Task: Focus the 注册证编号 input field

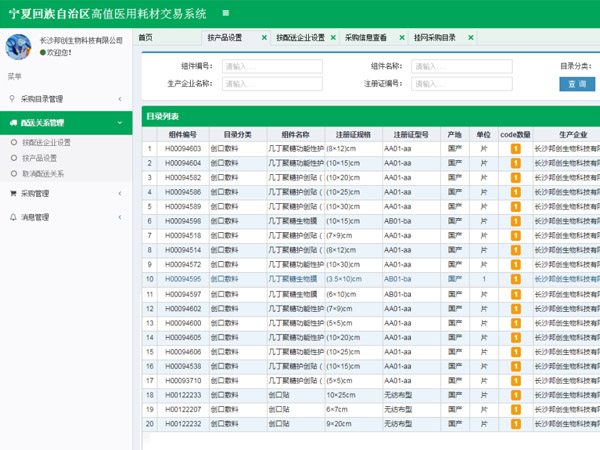Action: click(464, 84)
